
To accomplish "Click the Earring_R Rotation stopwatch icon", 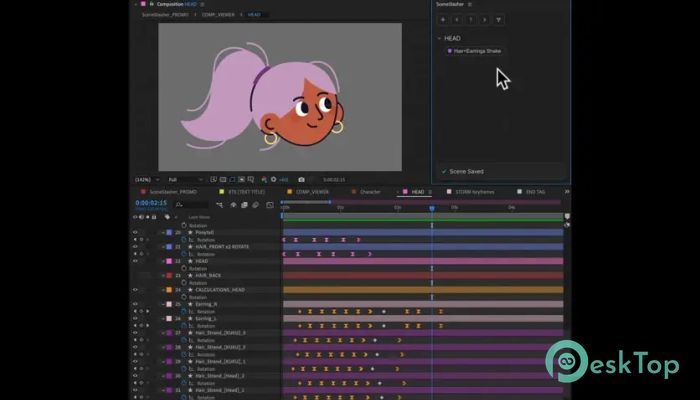I will tap(184, 311).
